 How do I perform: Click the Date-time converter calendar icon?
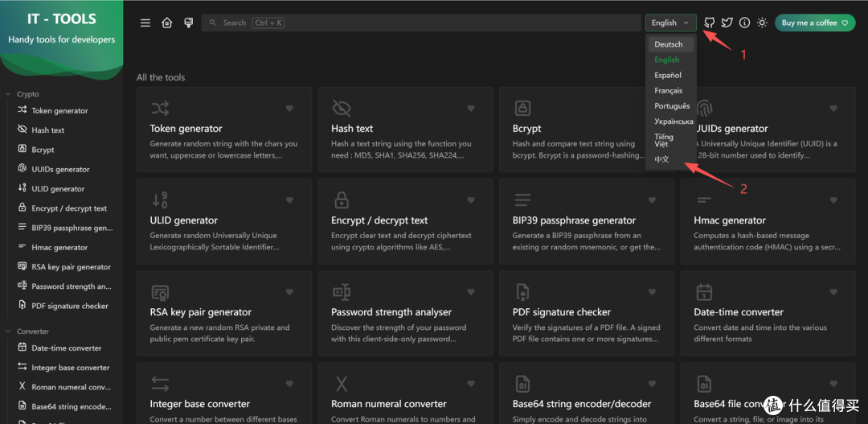coord(703,292)
